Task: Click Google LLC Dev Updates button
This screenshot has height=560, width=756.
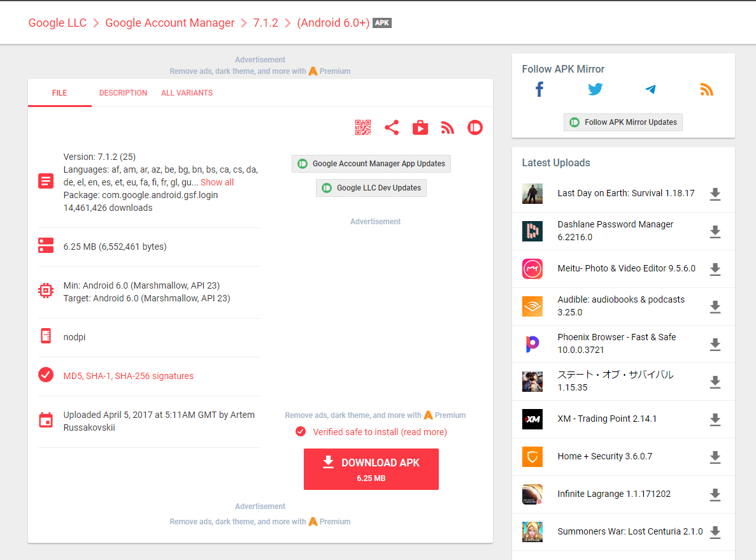Action: tap(371, 188)
